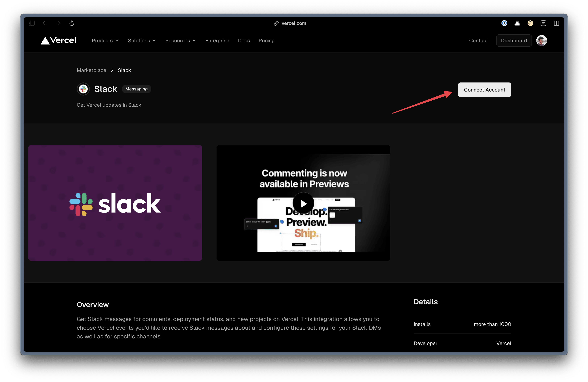
Task: Open the 1Password extension icon
Action: click(504, 23)
